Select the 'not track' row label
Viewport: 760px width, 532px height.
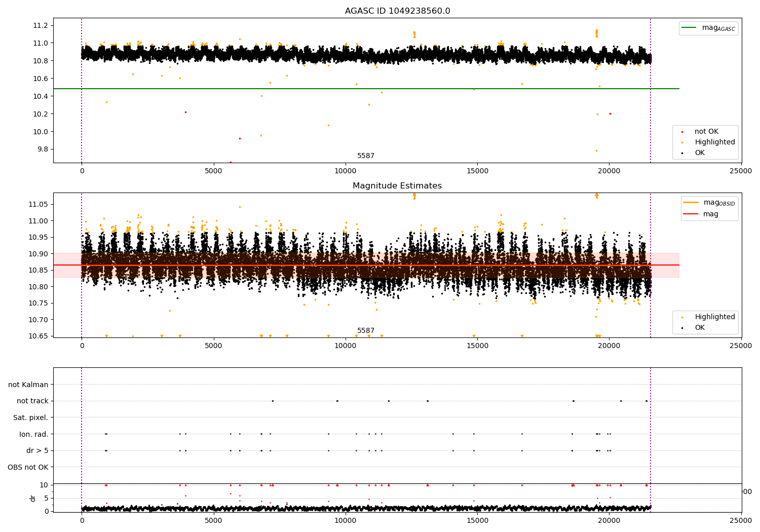coord(32,401)
